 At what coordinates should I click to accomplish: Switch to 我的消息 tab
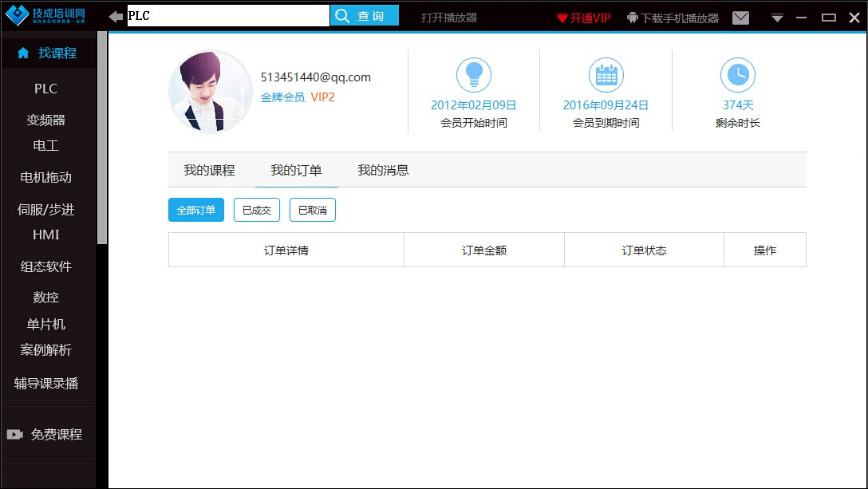[x=383, y=171]
